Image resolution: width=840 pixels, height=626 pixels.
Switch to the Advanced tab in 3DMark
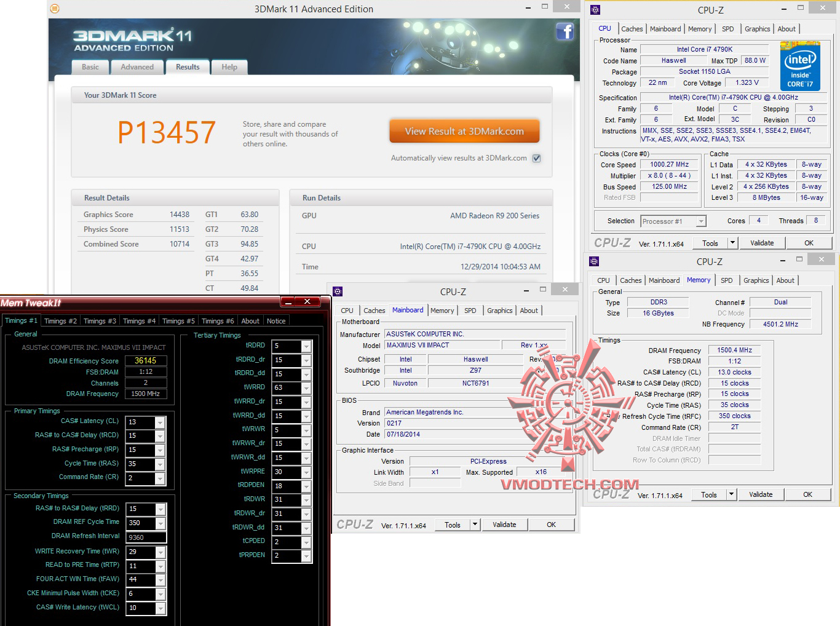point(137,67)
